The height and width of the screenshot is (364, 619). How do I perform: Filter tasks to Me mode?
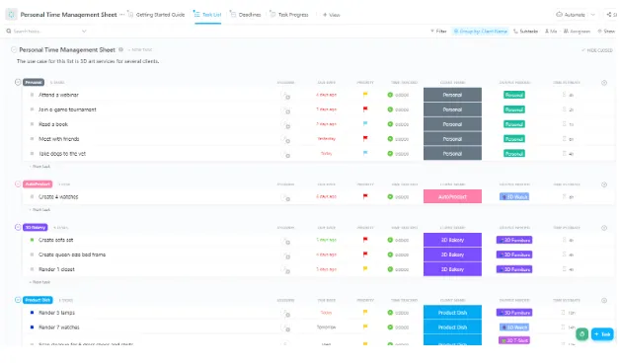551,32
